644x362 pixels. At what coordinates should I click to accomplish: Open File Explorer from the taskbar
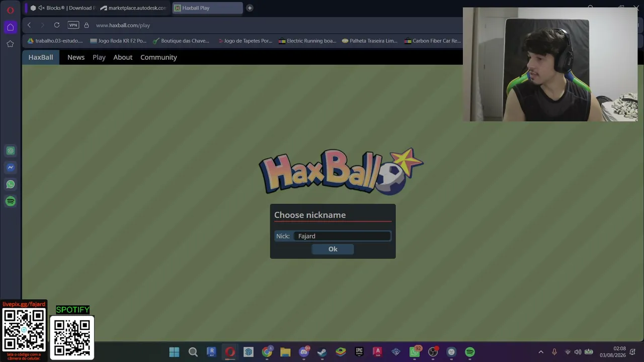(285, 352)
